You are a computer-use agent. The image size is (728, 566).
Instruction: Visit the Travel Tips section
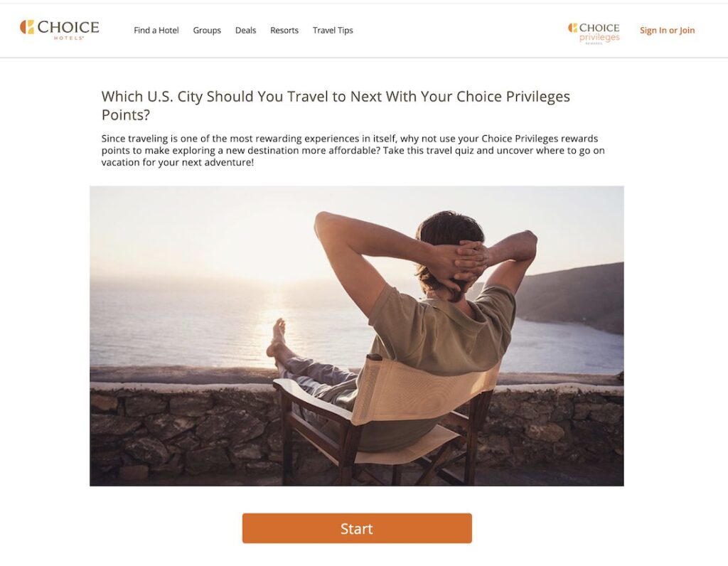(333, 30)
